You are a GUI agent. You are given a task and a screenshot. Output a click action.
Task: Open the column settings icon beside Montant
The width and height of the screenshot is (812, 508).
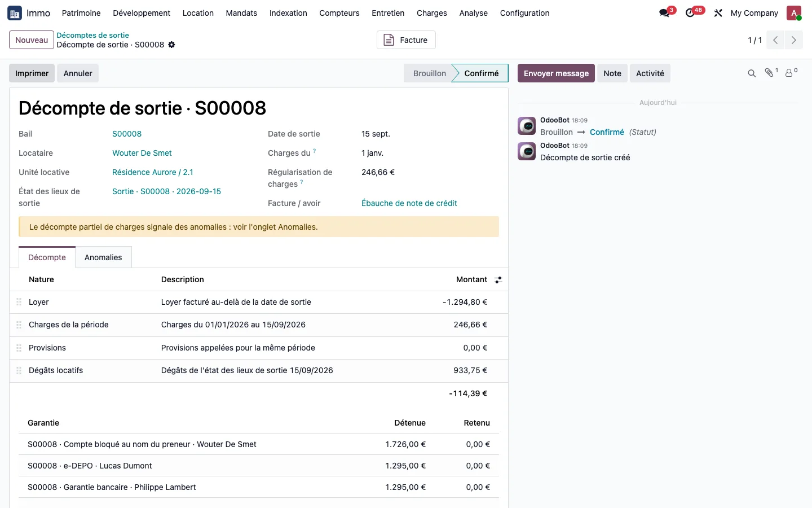(x=498, y=280)
